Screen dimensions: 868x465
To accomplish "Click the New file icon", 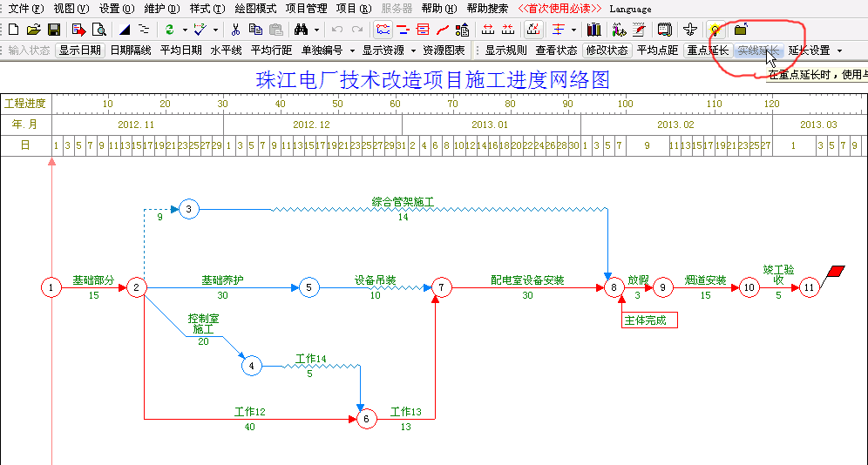I will 13,30.
